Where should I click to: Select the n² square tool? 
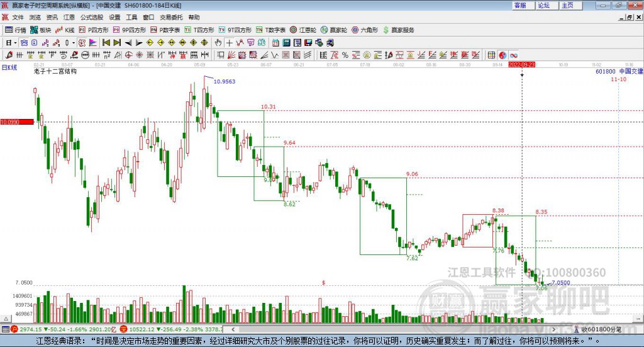[107, 55]
